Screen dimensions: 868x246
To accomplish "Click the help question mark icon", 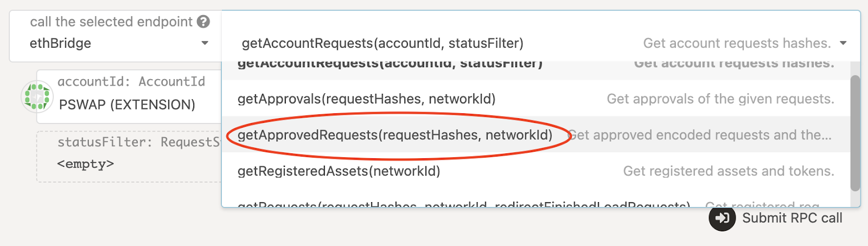I will tap(203, 22).
